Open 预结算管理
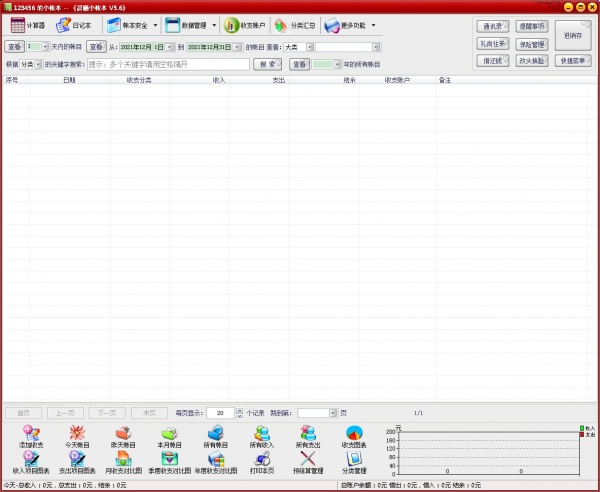Image resolution: width=600 pixels, height=492 pixels. (308, 461)
